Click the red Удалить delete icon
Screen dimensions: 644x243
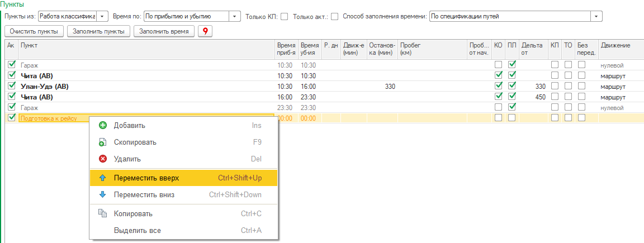point(102,159)
